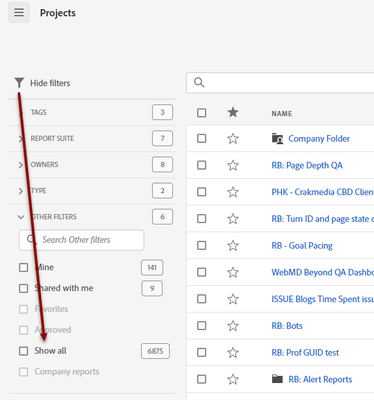The width and height of the screenshot is (374, 400).
Task: Click the RB: Alert Reports folder icon
Action: [x=277, y=379]
